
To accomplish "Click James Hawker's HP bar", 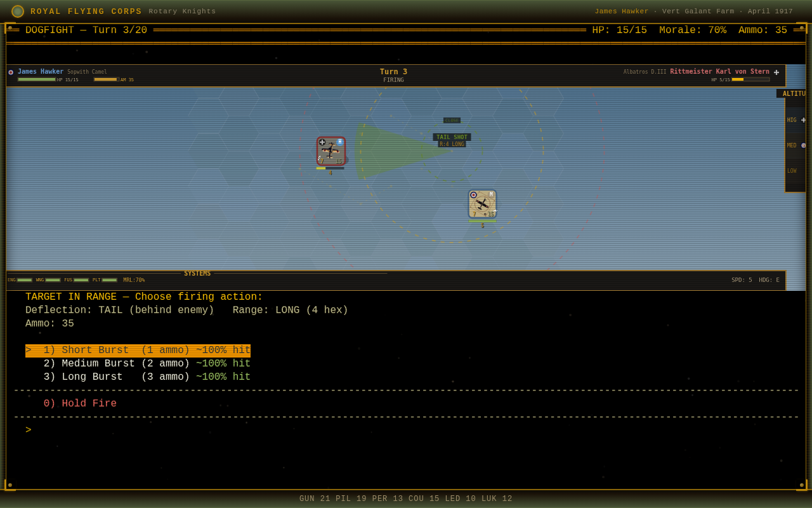I will click(x=37, y=79).
